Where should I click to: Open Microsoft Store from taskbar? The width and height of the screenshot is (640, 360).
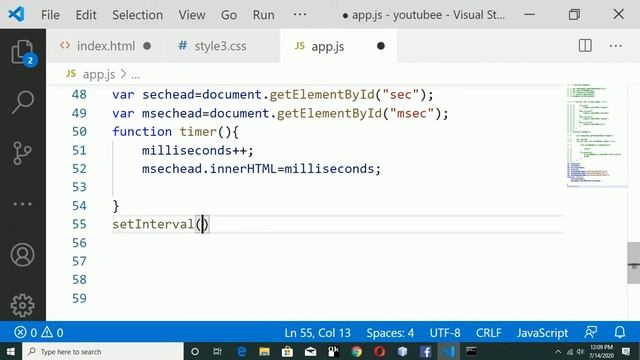click(x=287, y=351)
